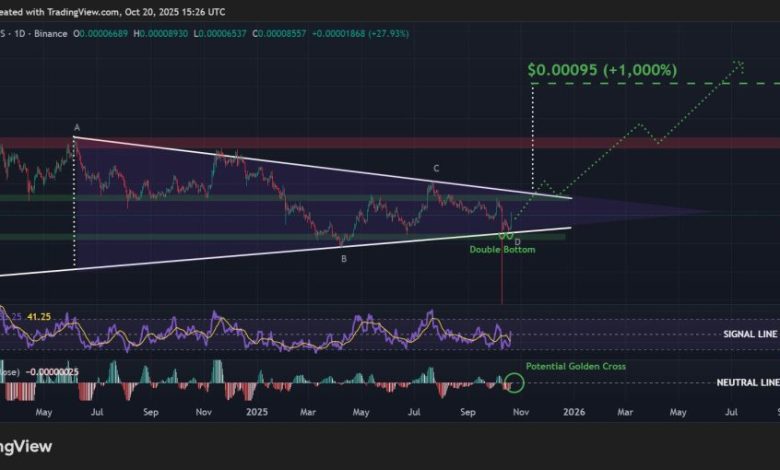Click the point C marker label
780x470 pixels.
pos(435,169)
